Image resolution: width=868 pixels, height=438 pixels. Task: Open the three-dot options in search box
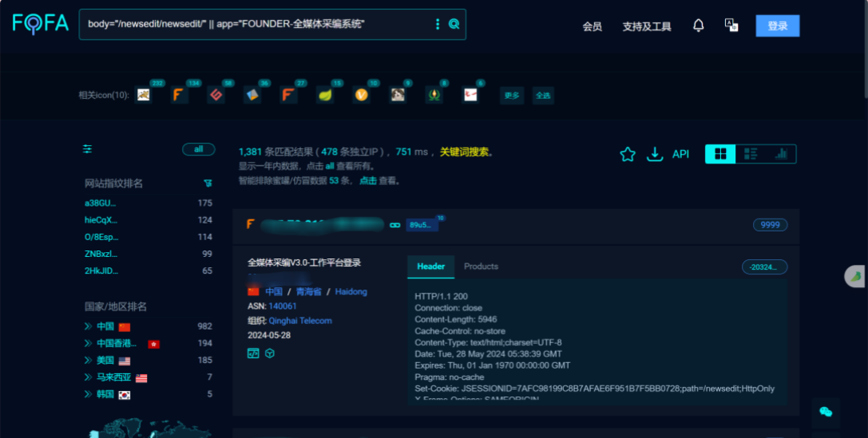[438, 24]
